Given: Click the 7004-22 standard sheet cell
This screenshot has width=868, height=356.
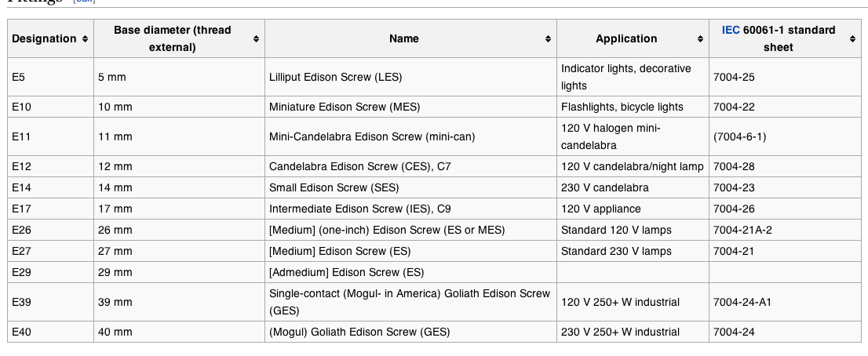Looking at the screenshot, I should (734, 107).
